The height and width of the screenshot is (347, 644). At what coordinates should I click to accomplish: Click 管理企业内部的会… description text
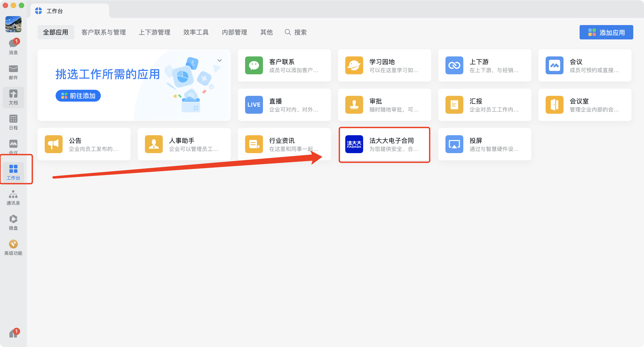(594, 110)
